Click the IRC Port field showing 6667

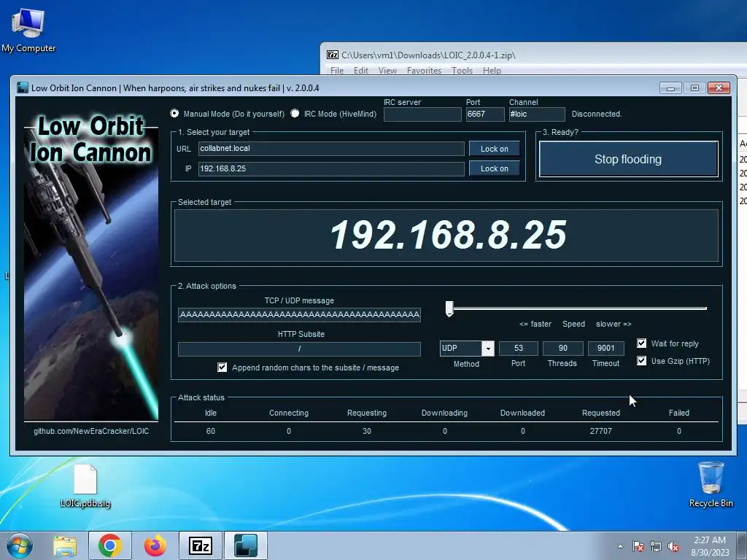pos(485,114)
